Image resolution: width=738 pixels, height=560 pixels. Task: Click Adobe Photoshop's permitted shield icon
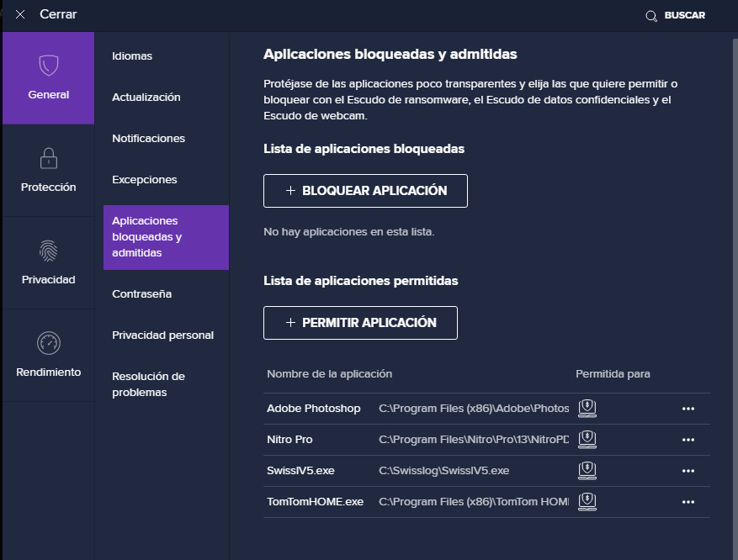point(587,409)
